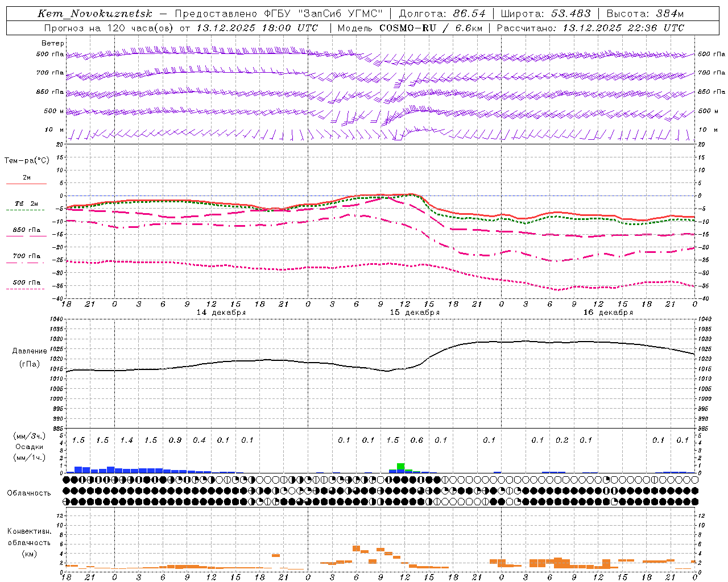Select '850 гПа' in the temperature legend
728x582 pixels.
[x=26, y=230]
